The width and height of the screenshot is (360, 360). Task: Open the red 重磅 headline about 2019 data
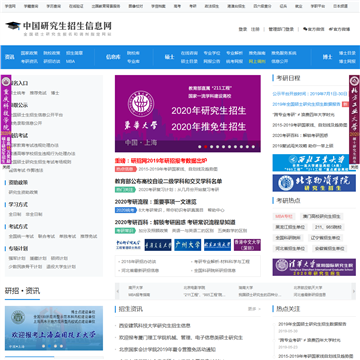tap(161, 161)
